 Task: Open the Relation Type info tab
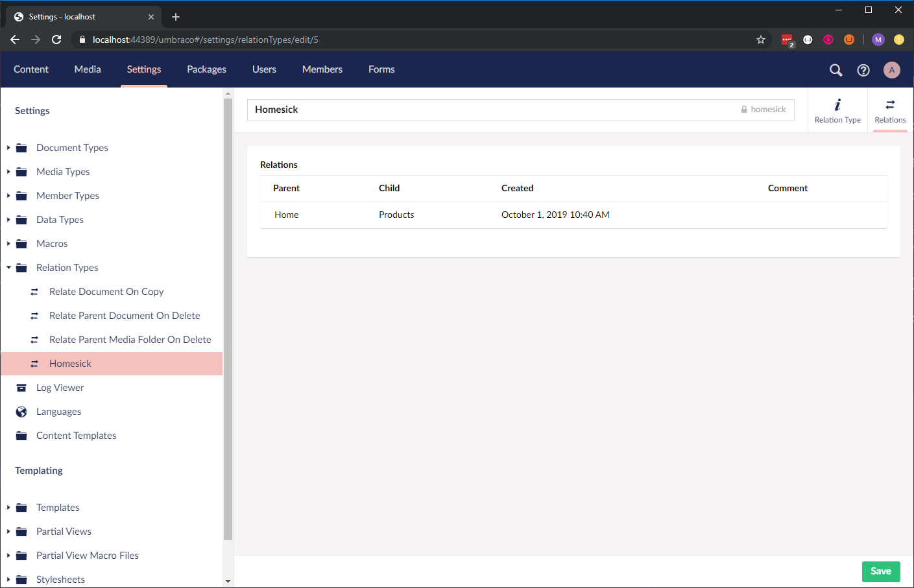click(837, 110)
